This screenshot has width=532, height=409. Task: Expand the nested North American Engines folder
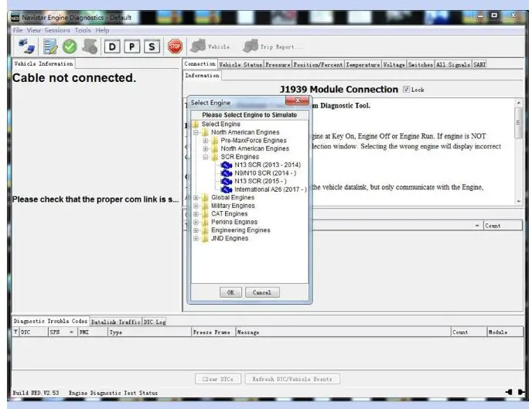pos(205,148)
